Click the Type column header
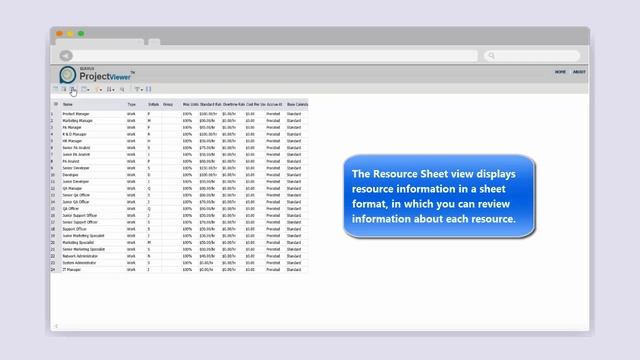The width and height of the screenshot is (640, 360). pos(131,104)
